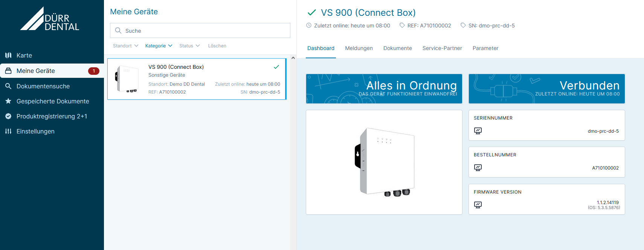This screenshot has width=644, height=250.
Task: Click the green checkmark next to VS 900 heading
Action: point(312,12)
